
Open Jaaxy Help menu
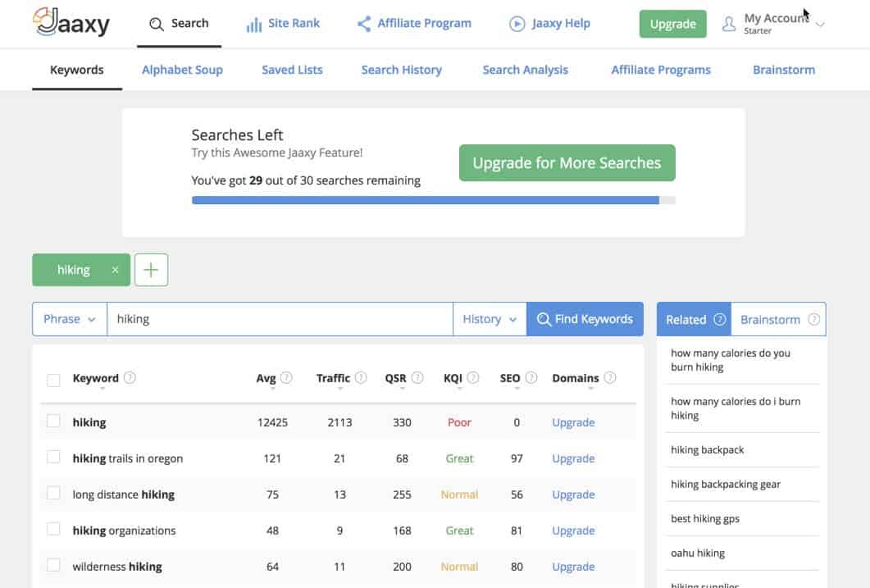(550, 24)
